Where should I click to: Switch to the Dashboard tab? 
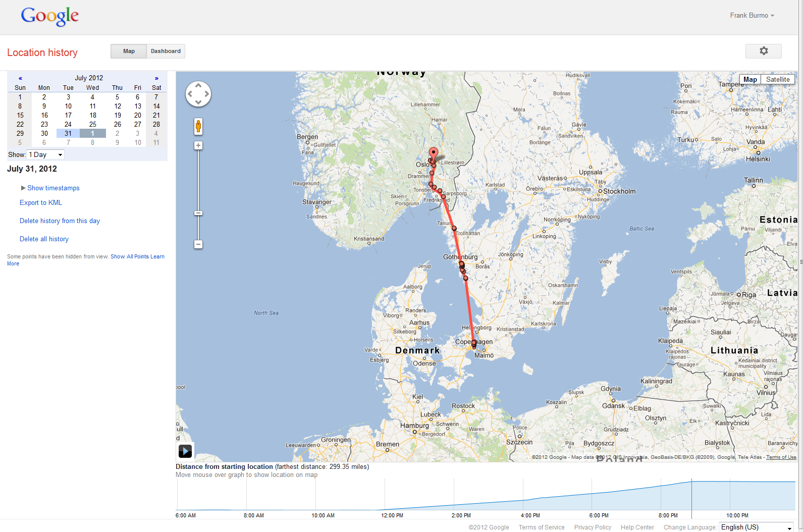(x=166, y=51)
